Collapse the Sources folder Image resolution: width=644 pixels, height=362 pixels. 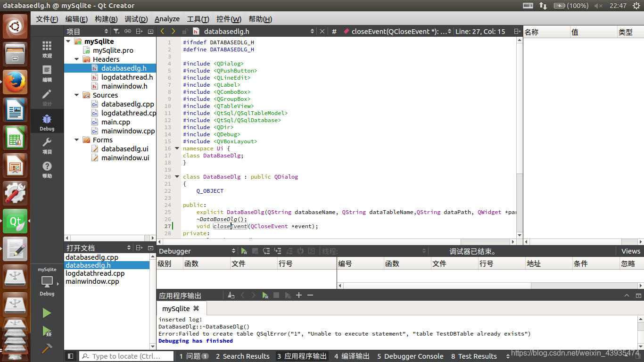coord(77,95)
